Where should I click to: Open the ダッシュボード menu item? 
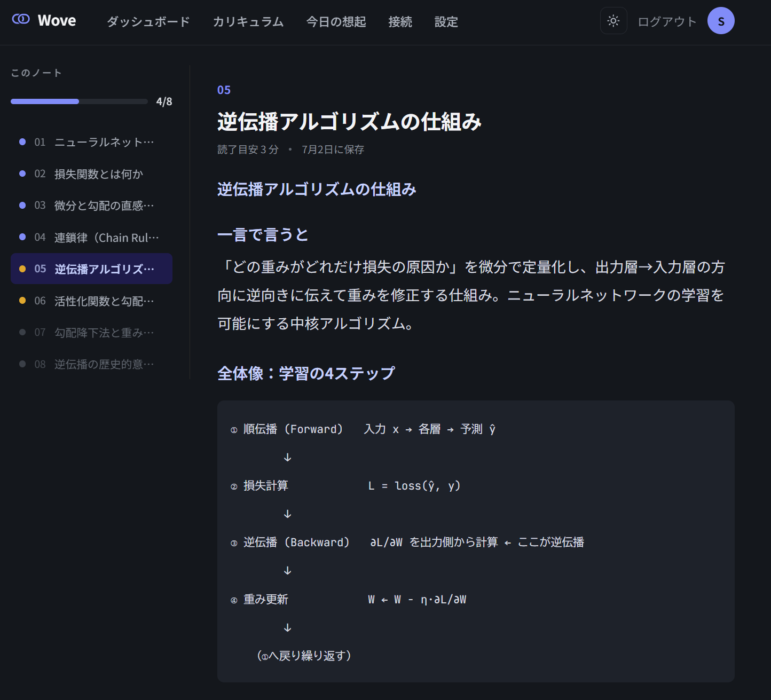pyautogui.click(x=148, y=21)
